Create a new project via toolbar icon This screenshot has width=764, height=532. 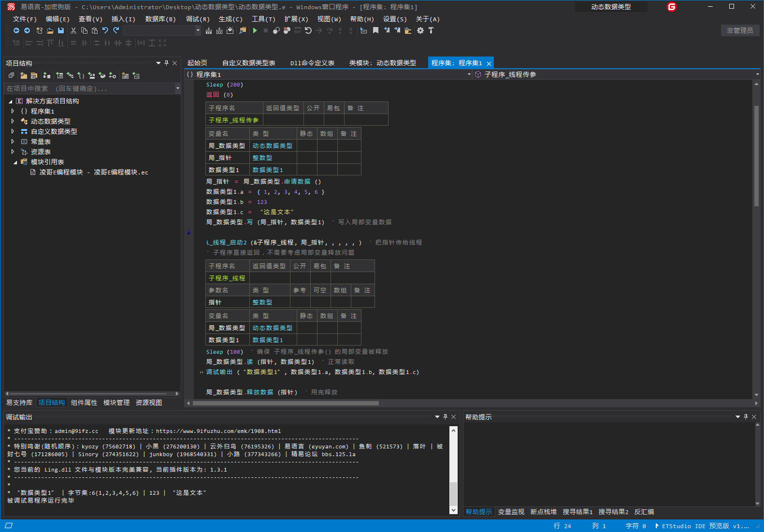(x=39, y=30)
